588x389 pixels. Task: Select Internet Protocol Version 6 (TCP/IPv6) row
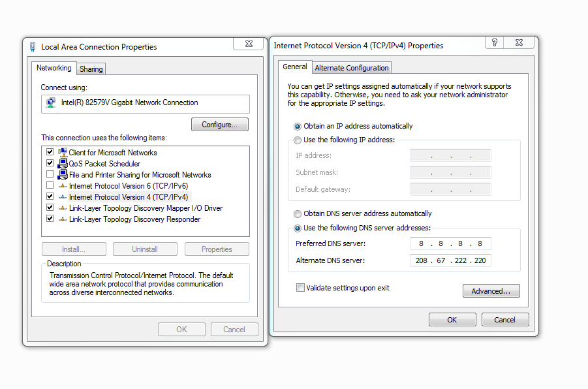[129, 186]
